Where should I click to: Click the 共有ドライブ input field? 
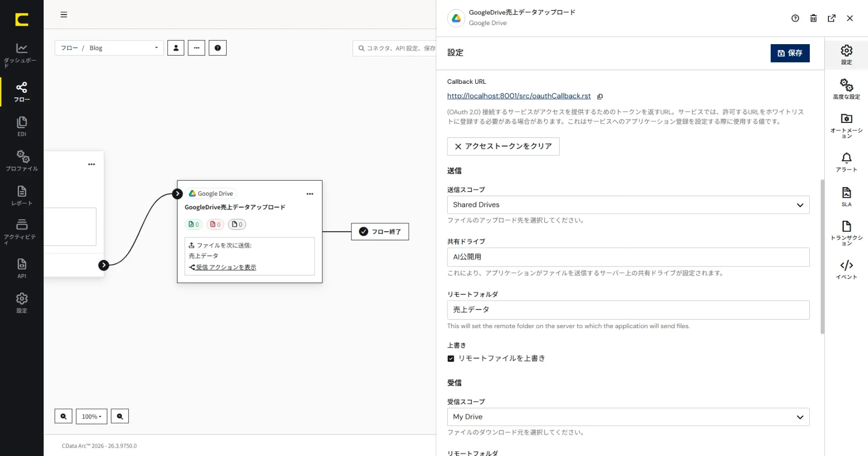628,257
